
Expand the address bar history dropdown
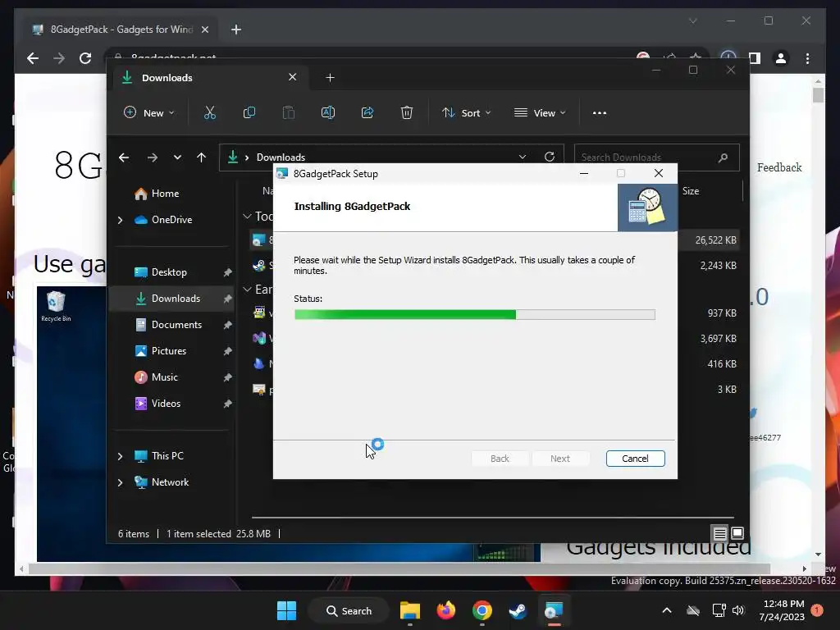tap(523, 157)
